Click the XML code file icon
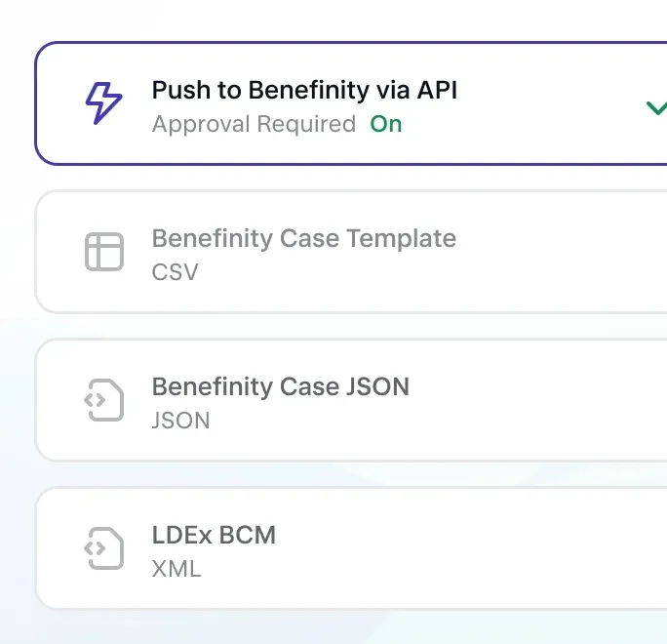The height and width of the screenshot is (644, 667). pos(104,548)
